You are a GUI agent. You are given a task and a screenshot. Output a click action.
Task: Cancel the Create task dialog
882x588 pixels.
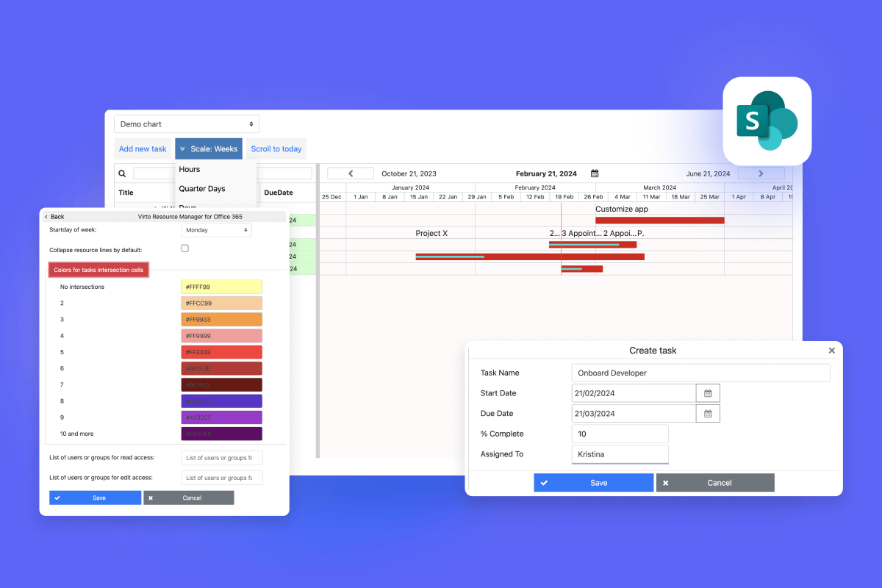715,483
